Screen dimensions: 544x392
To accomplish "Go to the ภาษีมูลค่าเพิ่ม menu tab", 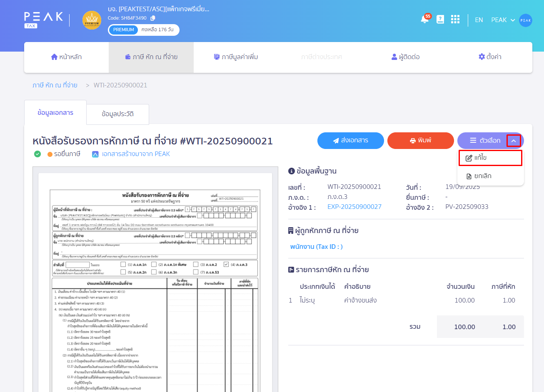I will 236,57.
